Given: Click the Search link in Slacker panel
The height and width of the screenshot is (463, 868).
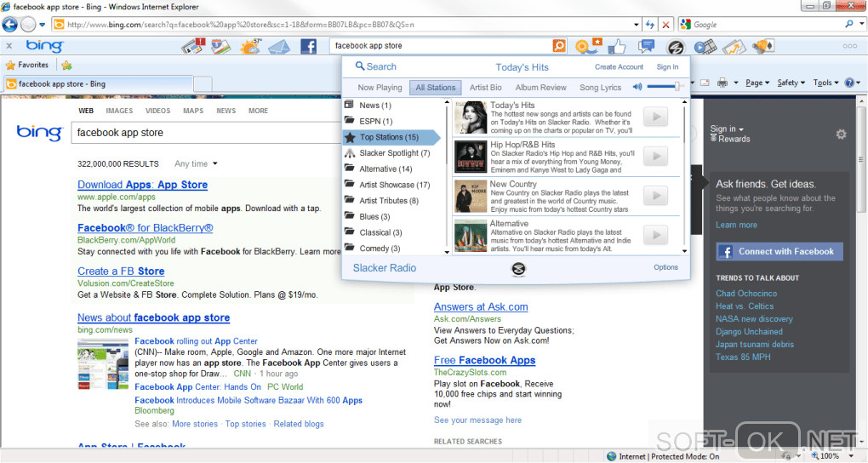Looking at the screenshot, I should [376, 66].
